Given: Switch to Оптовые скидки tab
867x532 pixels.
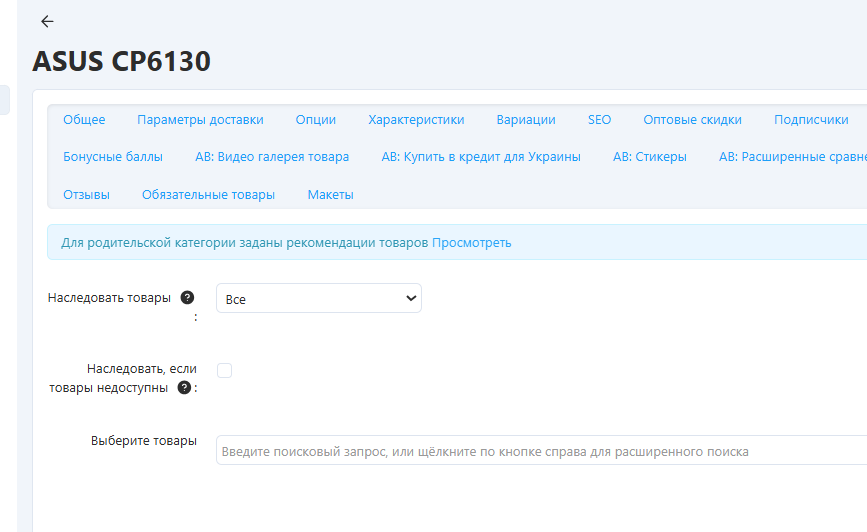Looking at the screenshot, I should [692, 120].
